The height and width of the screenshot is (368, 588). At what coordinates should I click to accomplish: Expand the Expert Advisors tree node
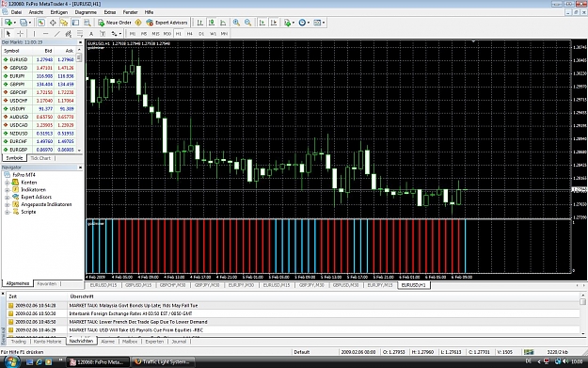point(8,198)
